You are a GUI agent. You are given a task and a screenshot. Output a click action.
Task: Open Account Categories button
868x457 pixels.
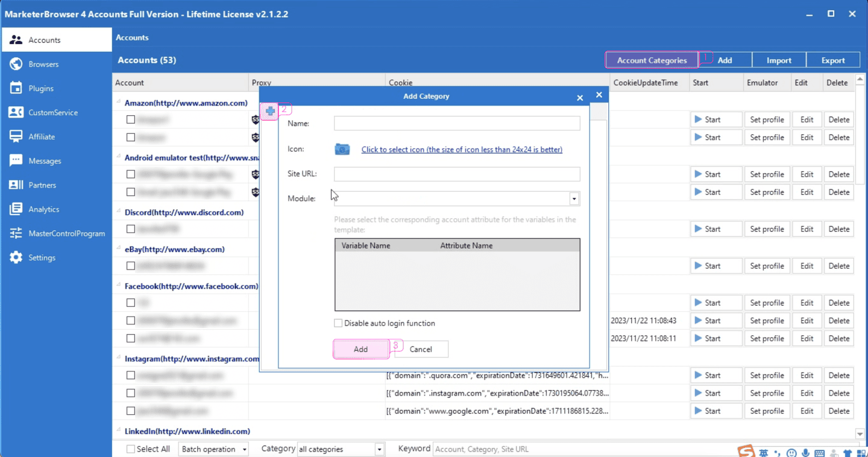(x=652, y=60)
